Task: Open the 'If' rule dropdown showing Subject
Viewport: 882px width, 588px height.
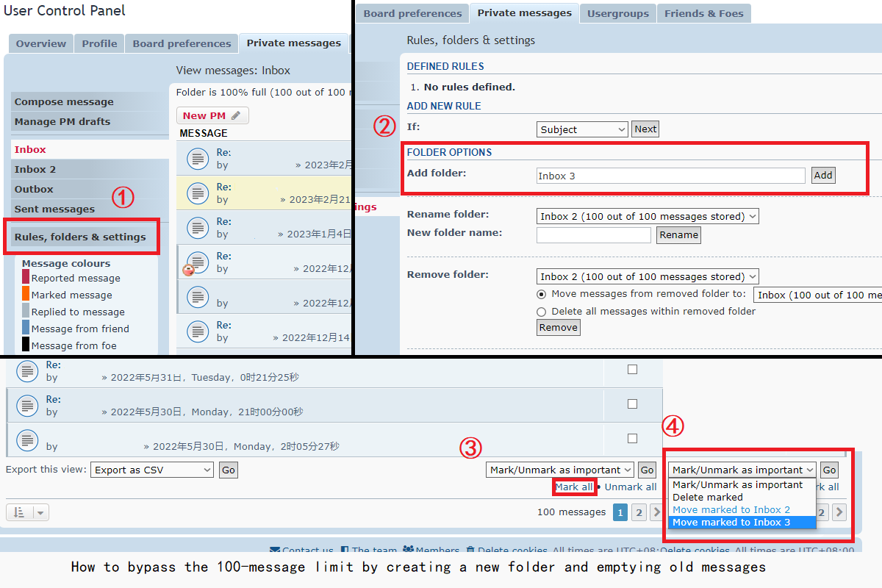Action: coord(582,129)
